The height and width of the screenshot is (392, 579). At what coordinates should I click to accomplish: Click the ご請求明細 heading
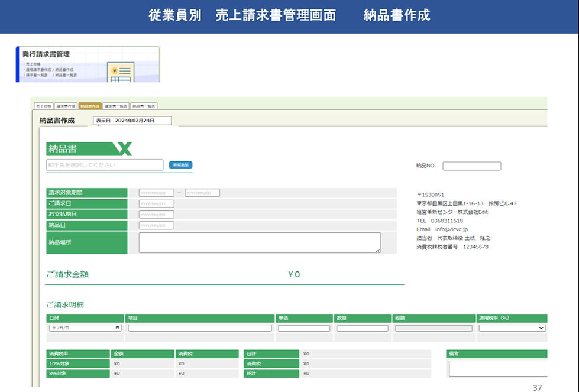pyautogui.click(x=65, y=304)
